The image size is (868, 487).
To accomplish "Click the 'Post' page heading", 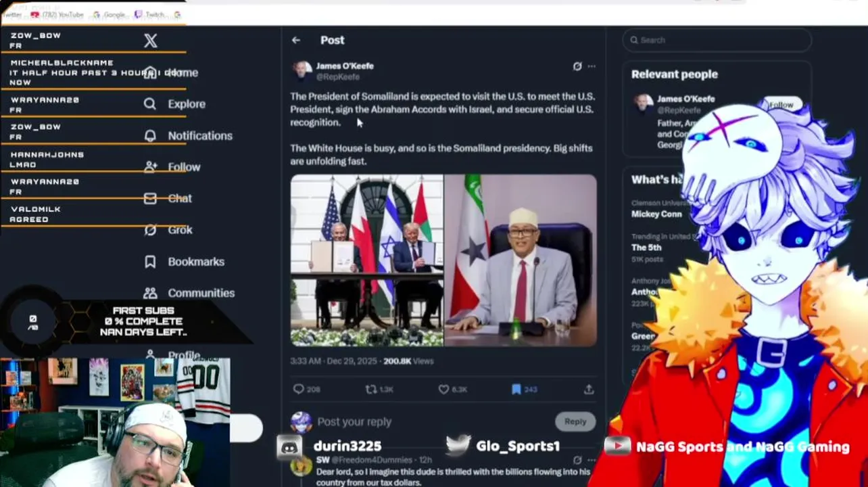I will coord(333,40).
